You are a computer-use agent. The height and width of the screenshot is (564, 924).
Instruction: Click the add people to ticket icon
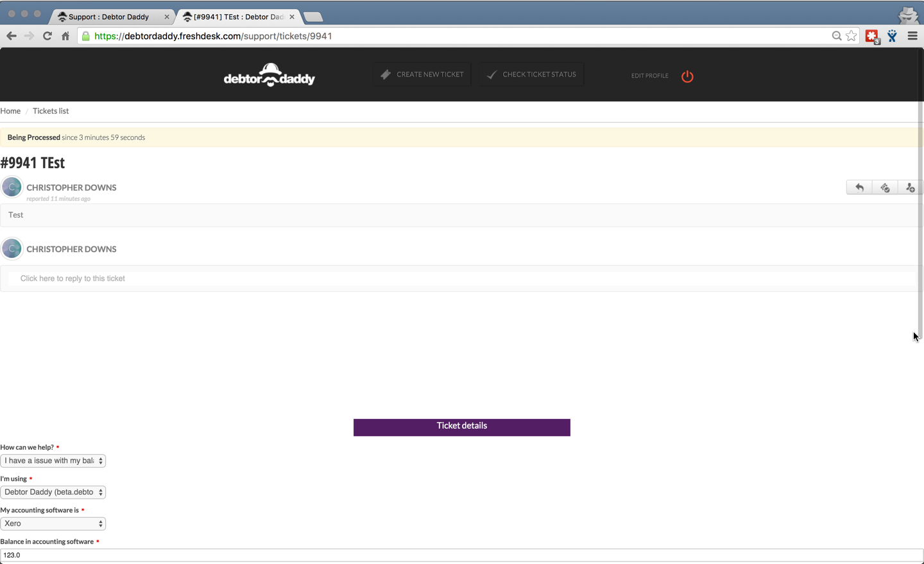click(x=910, y=187)
